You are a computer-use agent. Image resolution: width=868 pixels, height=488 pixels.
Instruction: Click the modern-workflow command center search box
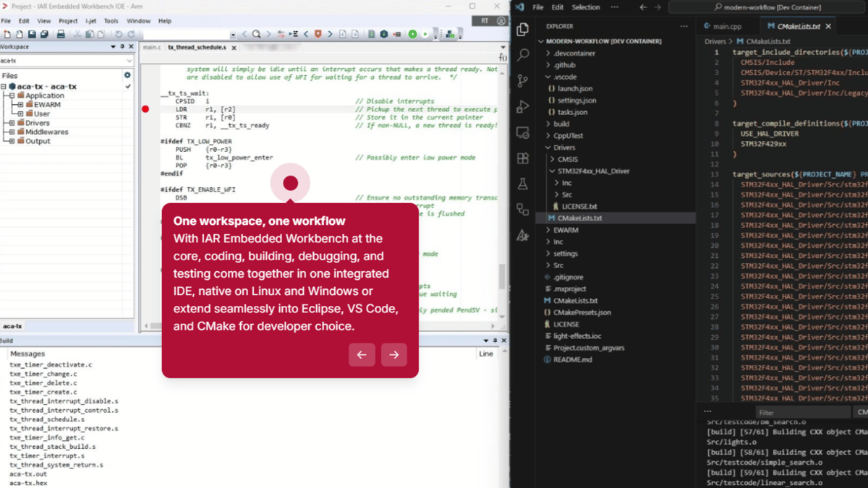768,7
